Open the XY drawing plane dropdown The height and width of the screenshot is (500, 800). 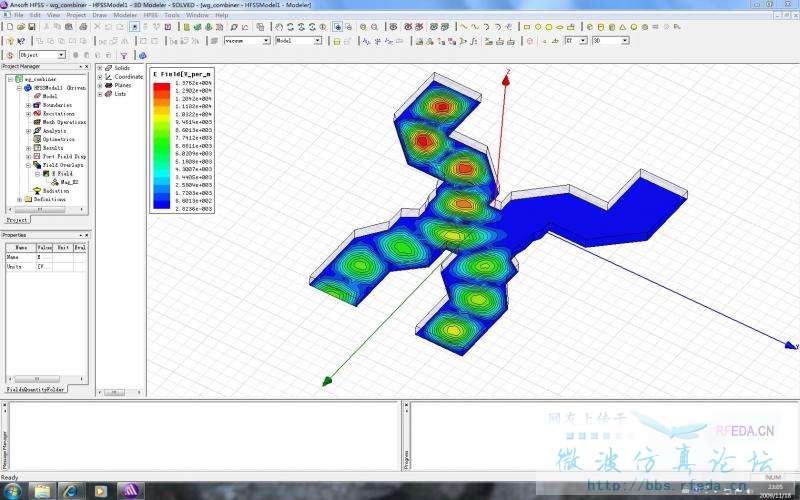point(583,40)
